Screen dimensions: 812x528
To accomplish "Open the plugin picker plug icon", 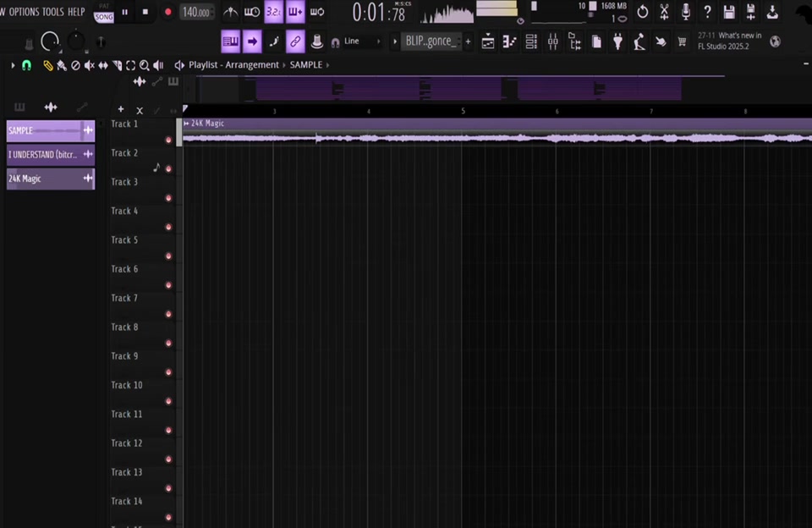I will coord(617,42).
